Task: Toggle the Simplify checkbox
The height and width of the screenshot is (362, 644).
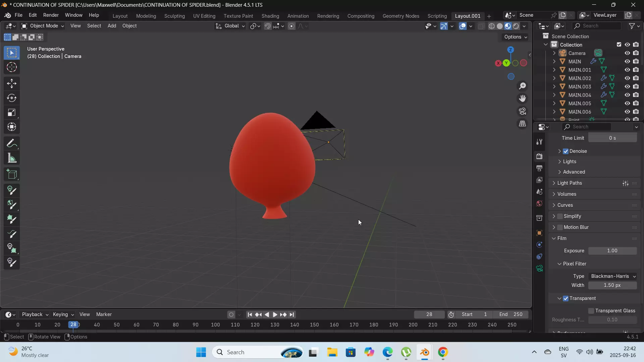Action: coord(560,216)
